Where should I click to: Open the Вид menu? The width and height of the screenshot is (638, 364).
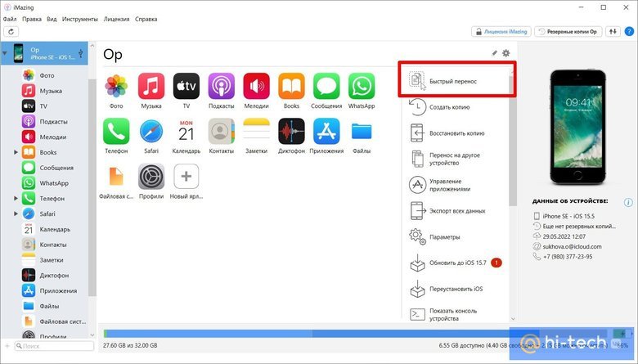tap(52, 19)
